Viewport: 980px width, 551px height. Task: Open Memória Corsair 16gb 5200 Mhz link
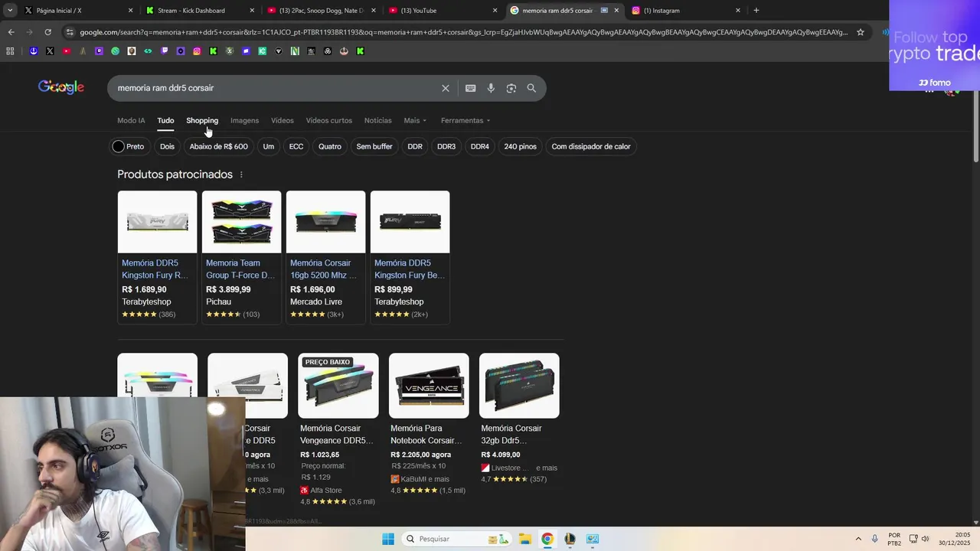[323, 269]
